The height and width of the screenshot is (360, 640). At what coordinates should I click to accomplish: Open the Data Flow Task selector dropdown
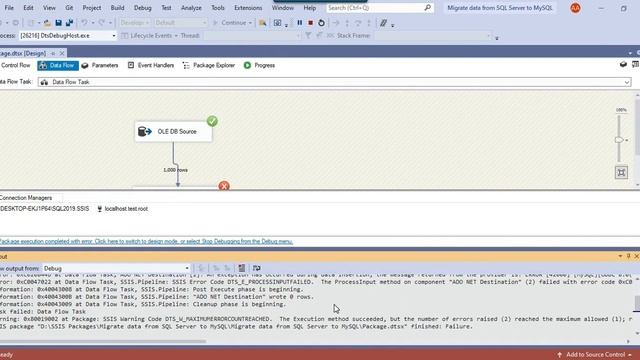pos(335,82)
